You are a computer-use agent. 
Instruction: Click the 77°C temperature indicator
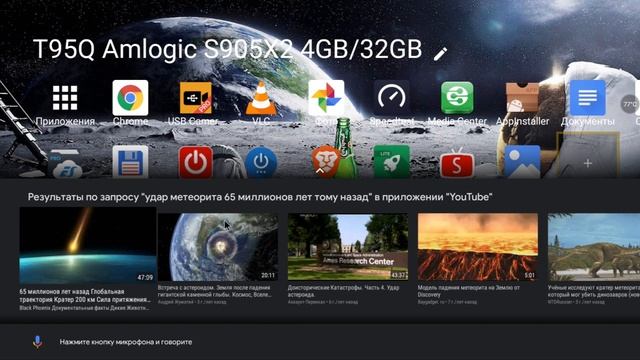coord(630,104)
